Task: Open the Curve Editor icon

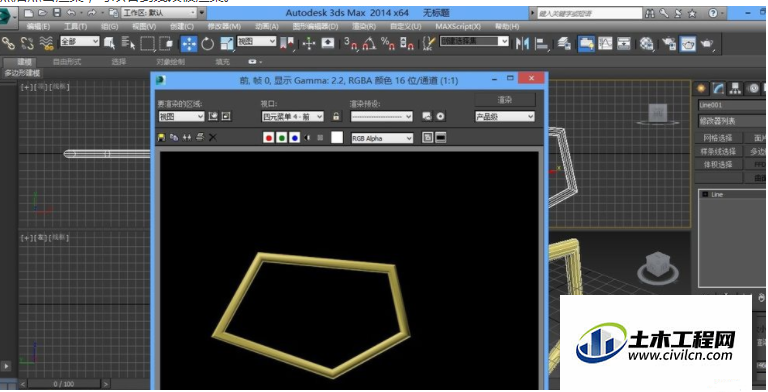Action: (605, 44)
